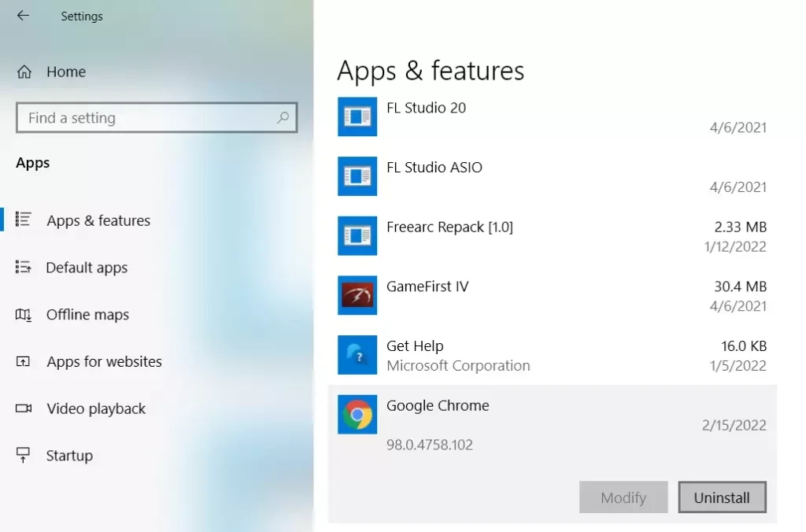Click the 1/12/2022 install date
The image size is (806, 532).
click(735, 247)
